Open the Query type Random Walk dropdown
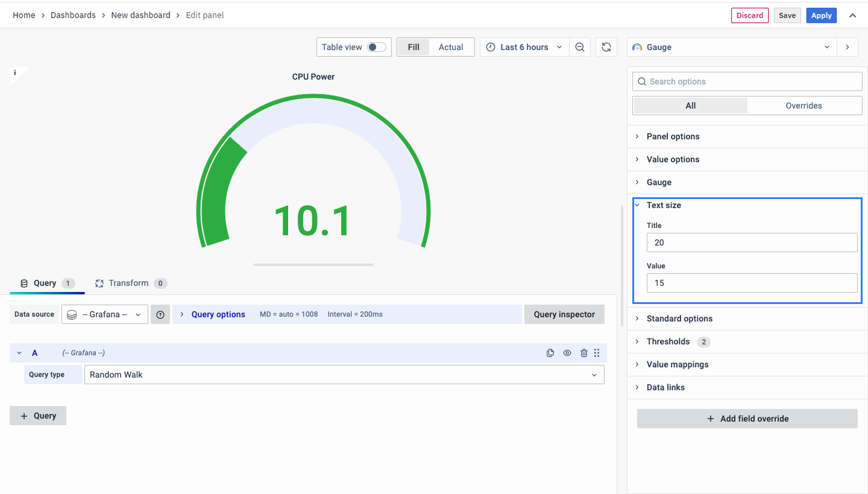Viewport: 868px width, 494px height. tap(344, 375)
